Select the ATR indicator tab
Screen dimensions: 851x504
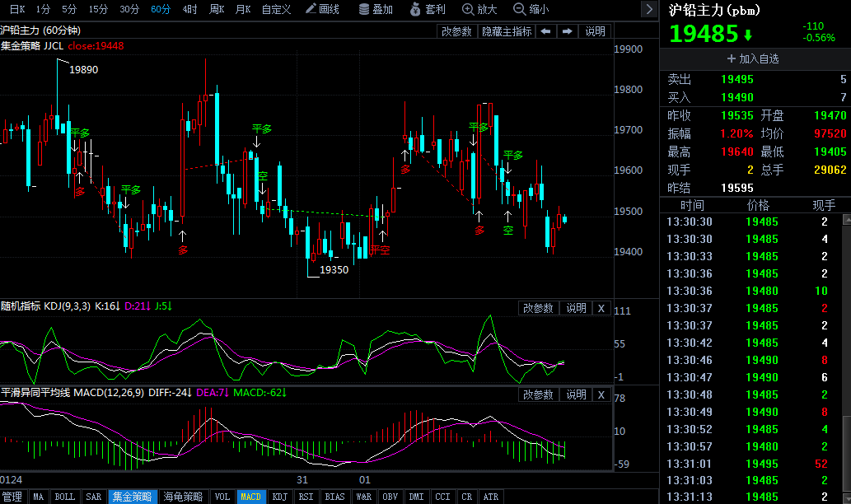[491, 497]
